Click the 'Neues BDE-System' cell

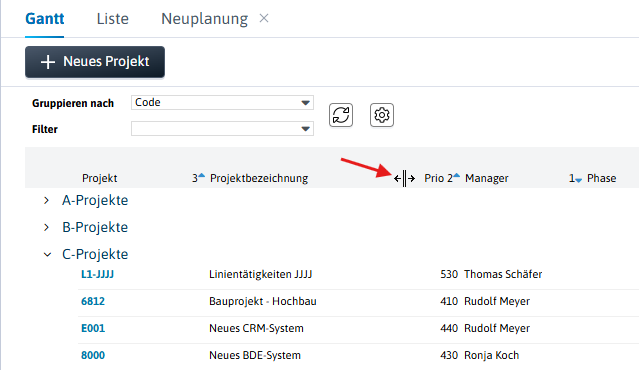click(x=255, y=355)
